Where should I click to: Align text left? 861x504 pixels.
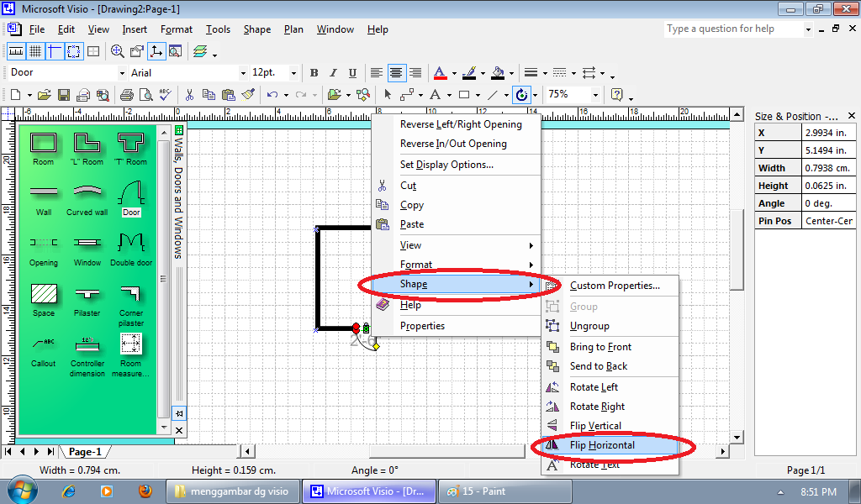point(376,73)
